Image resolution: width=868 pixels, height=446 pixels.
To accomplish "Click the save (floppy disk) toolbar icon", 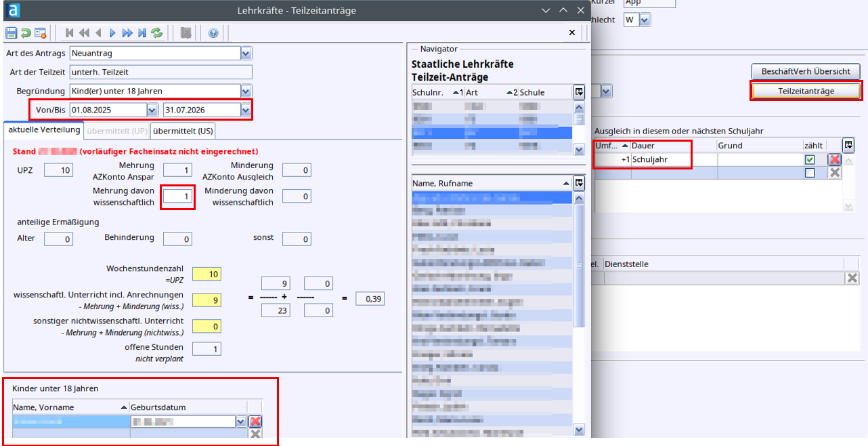I will [x=12, y=33].
